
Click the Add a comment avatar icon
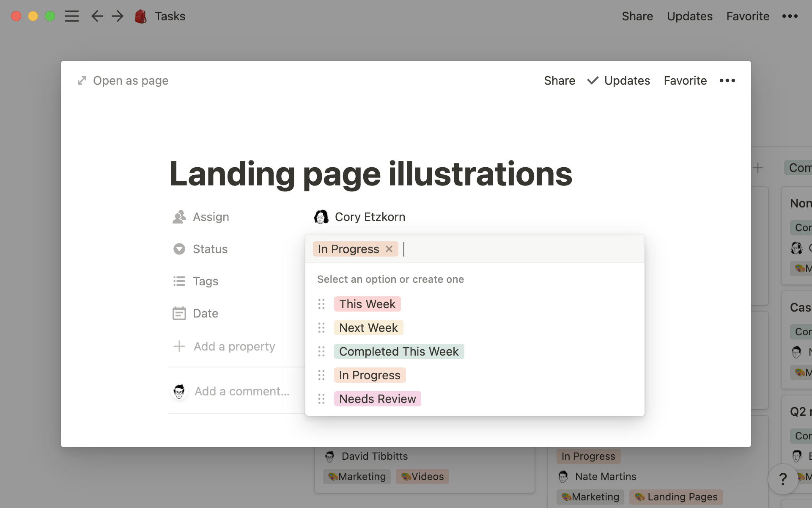click(179, 391)
